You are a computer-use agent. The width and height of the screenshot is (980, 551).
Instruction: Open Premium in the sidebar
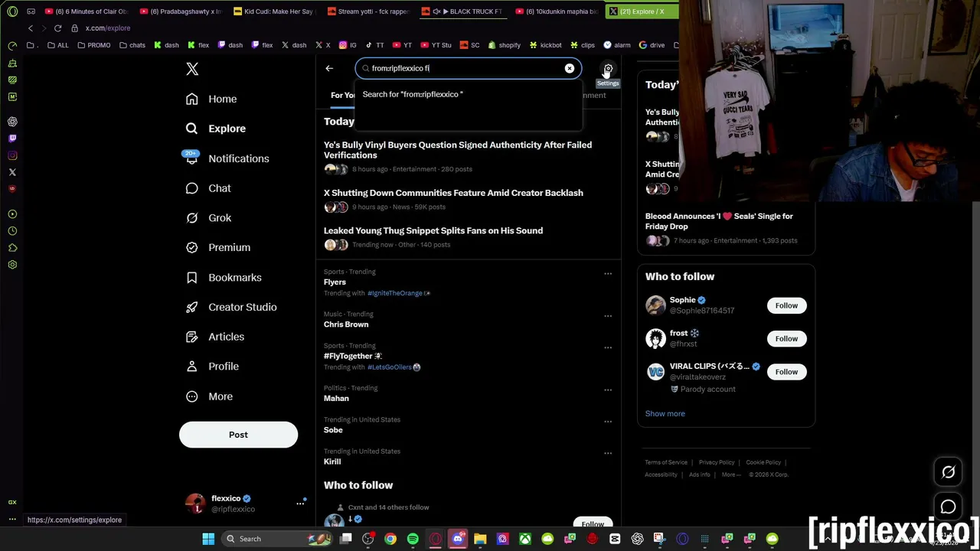218,247
